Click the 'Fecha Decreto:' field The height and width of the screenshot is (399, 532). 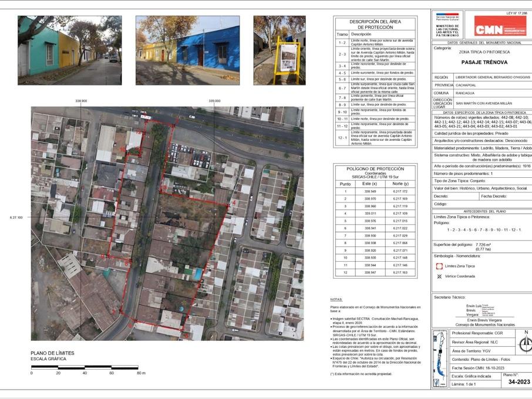[506, 197]
